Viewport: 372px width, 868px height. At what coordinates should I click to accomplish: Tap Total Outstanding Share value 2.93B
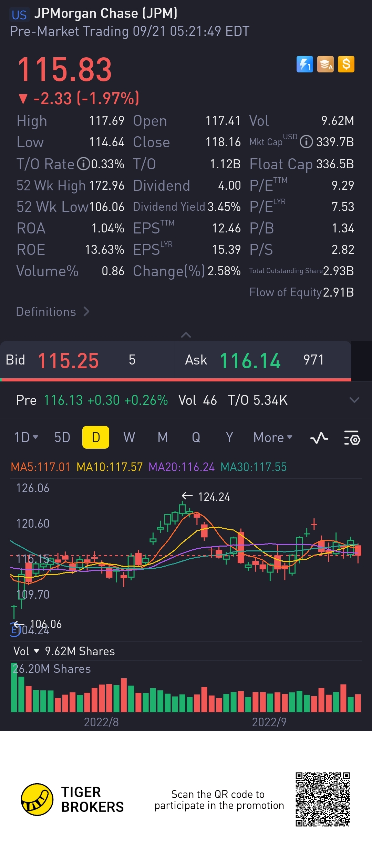pos(339,271)
